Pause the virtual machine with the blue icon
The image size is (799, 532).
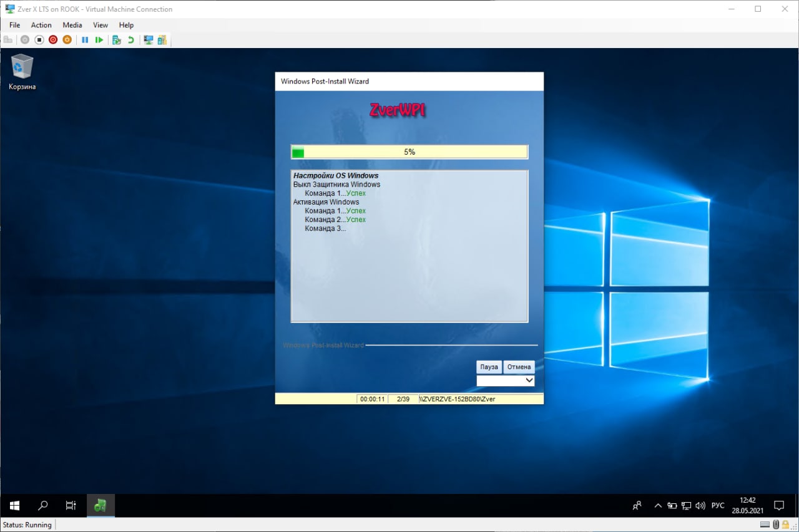coord(85,40)
